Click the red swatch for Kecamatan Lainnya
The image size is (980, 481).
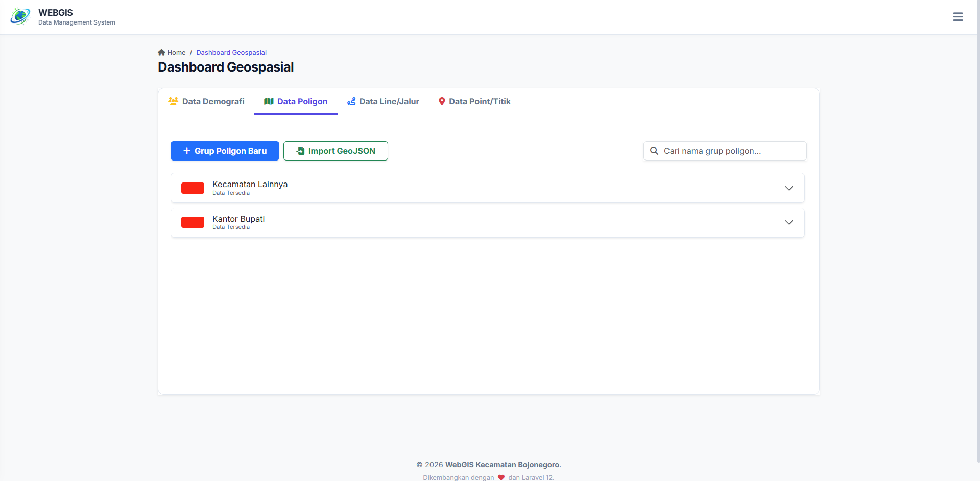click(x=193, y=188)
